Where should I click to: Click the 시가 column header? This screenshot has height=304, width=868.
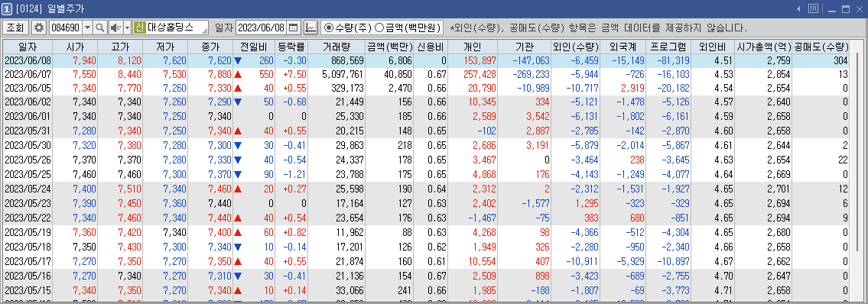(x=75, y=47)
